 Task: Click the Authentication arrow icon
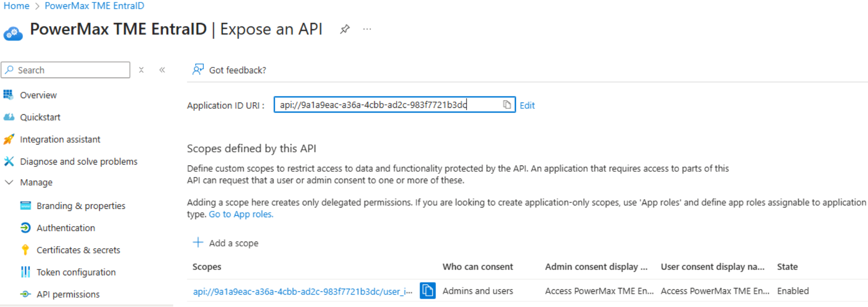25,227
